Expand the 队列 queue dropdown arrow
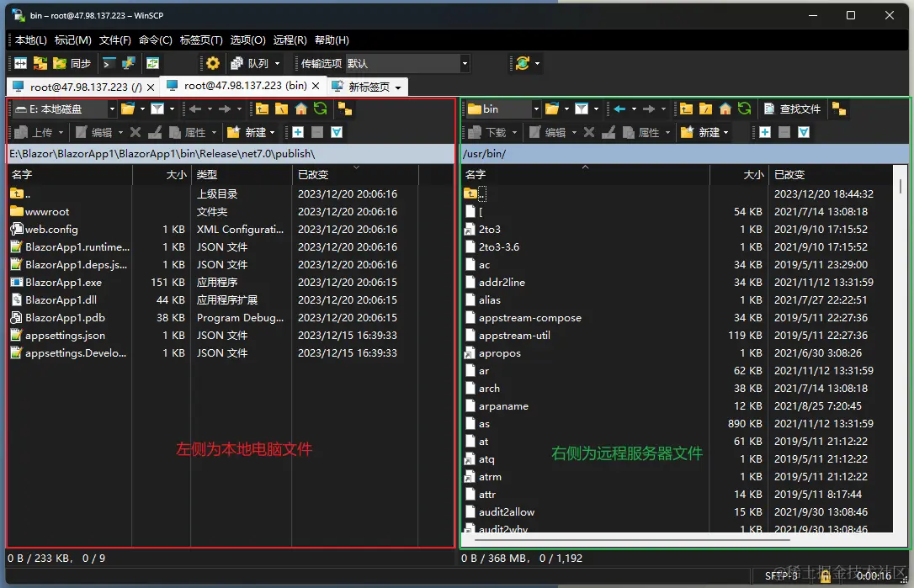Viewport: 914px width, 588px height. [x=278, y=64]
